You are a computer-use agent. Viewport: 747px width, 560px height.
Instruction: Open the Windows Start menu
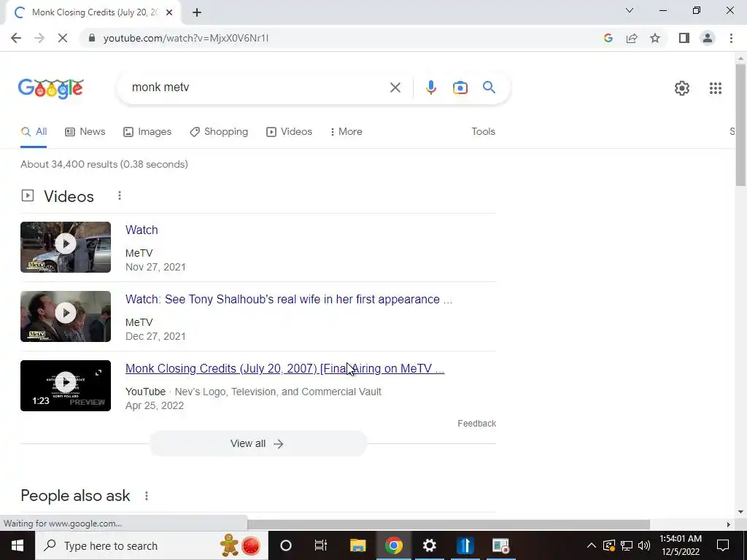pos(18,545)
